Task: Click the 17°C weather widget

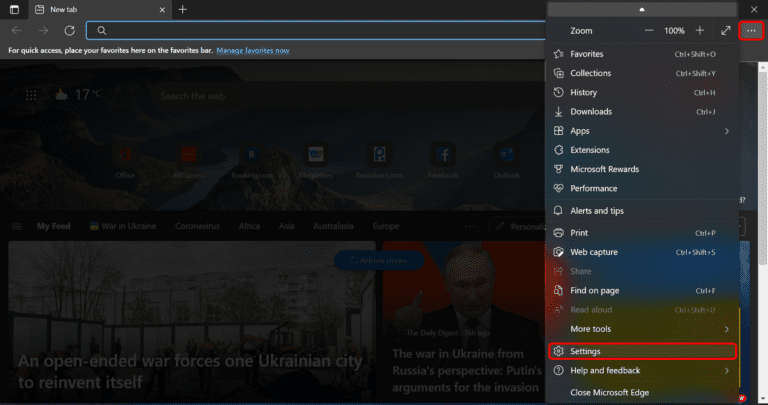Action: coord(78,95)
